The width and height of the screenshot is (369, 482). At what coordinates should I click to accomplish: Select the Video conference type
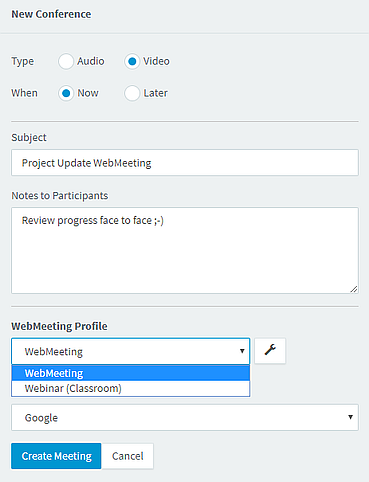pyautogui.click(x=132, y=61)
